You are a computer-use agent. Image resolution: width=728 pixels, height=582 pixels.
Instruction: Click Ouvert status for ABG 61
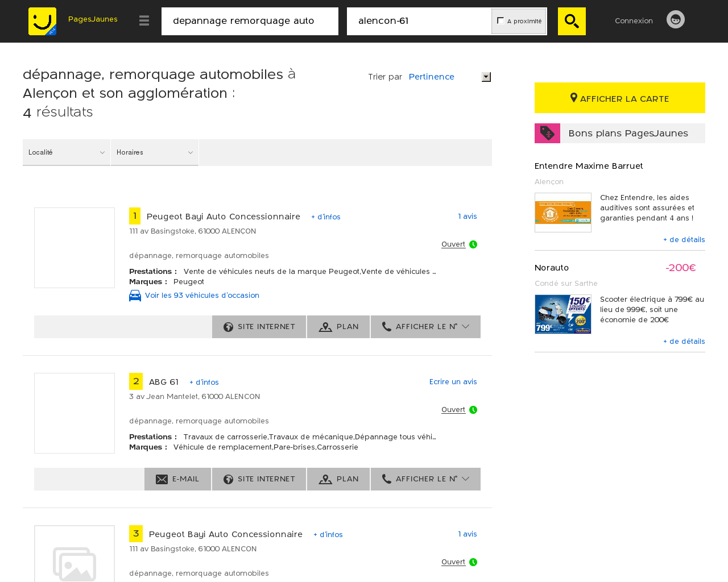click(453, 410)
